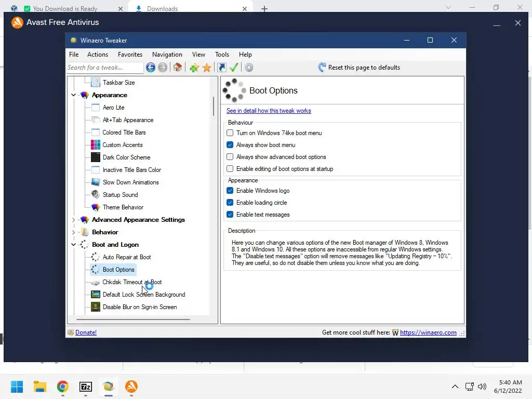Click the Dark Color Scheme black icon

(96, 157)
